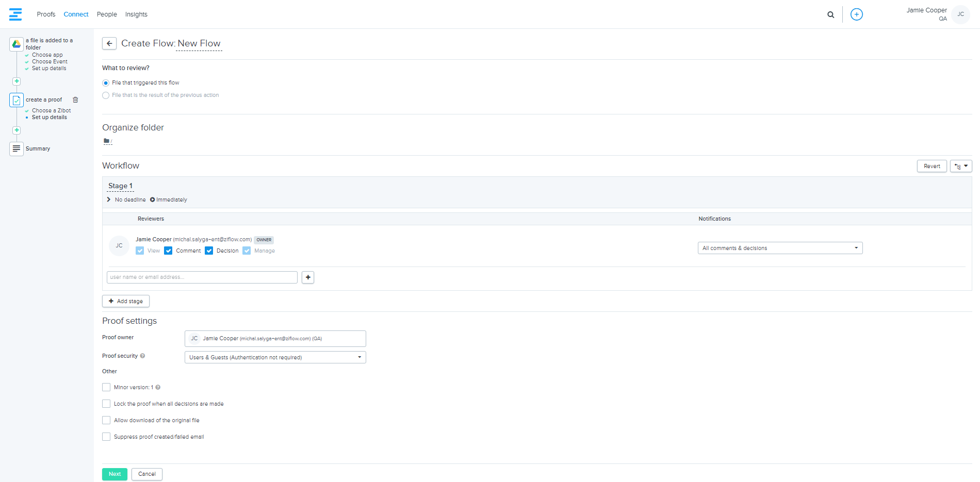Viewport: 980px width, 482px height.
Task: Click the back arrow beside Create Flow
Action: (109, 44)
